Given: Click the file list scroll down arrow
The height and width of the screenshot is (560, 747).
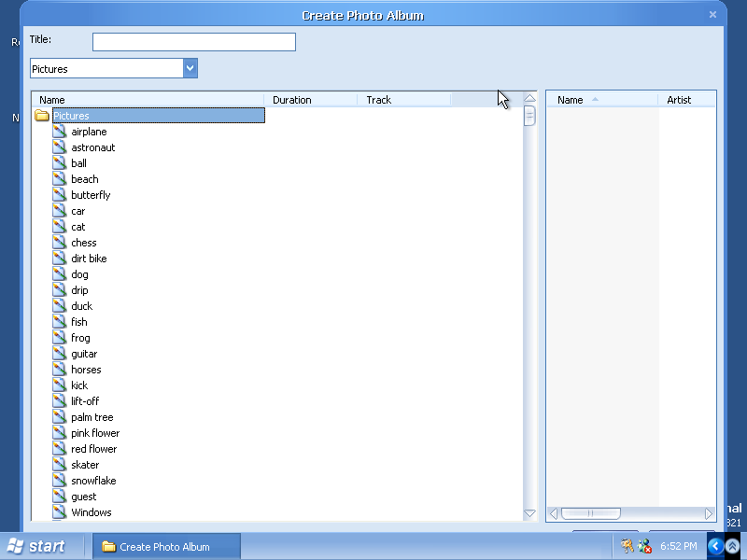Looking at the screenshot, I should coord(529,513).
